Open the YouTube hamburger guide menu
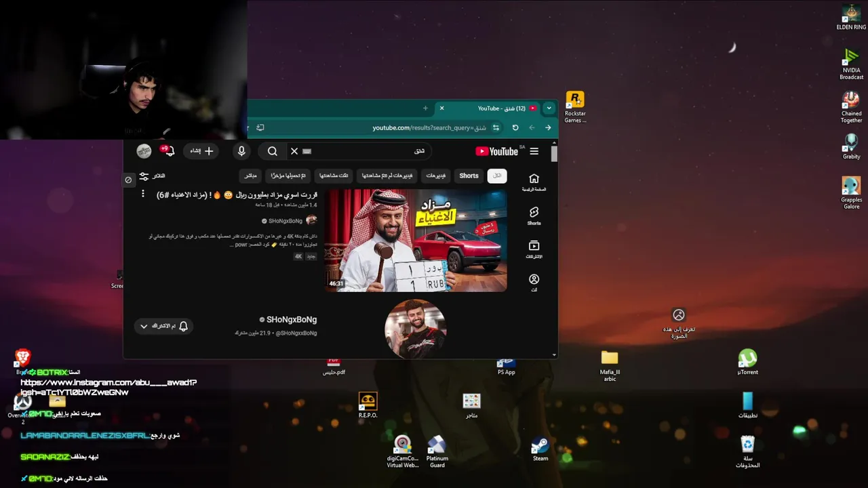The height and width of the screenshot is (488, 868). click(534, 151)
